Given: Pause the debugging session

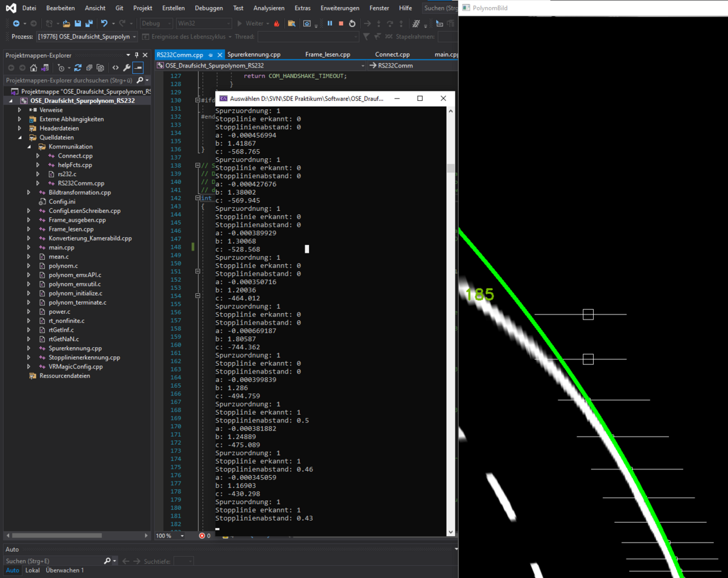Looking at the screenshot, I should (x=330, y=24).
